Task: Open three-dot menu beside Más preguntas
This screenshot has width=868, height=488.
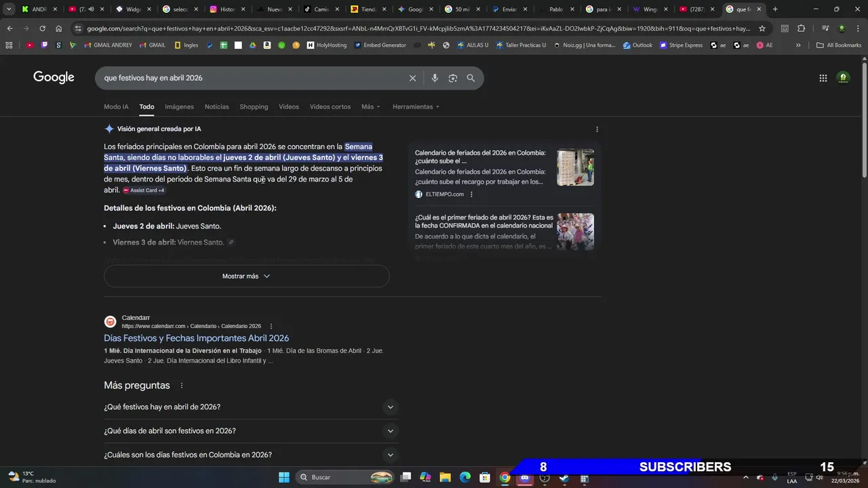Action: click(x=181, y=386)
